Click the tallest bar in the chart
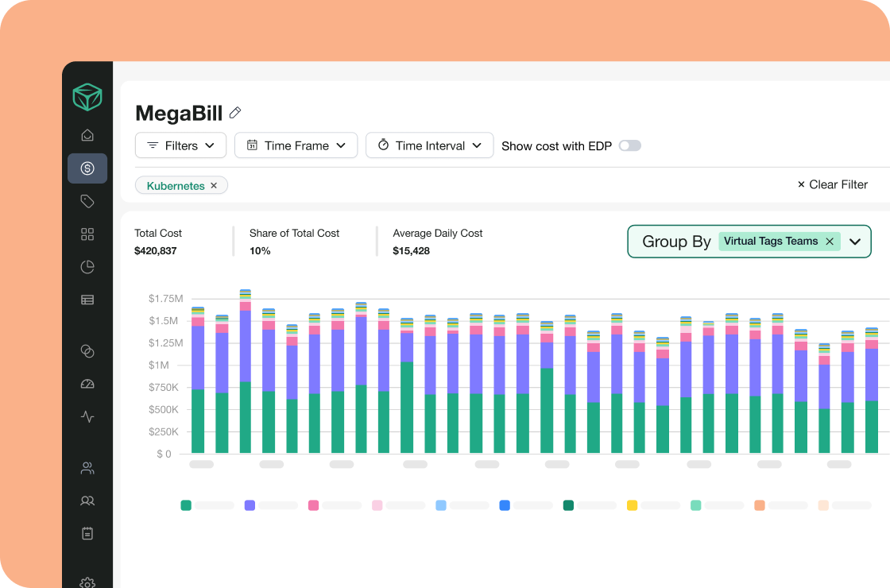 [x=246, y=373]
